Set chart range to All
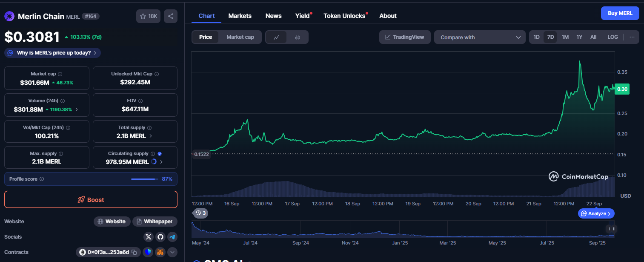Viewport: 644px width, 262px height. (x=593, y=37)
